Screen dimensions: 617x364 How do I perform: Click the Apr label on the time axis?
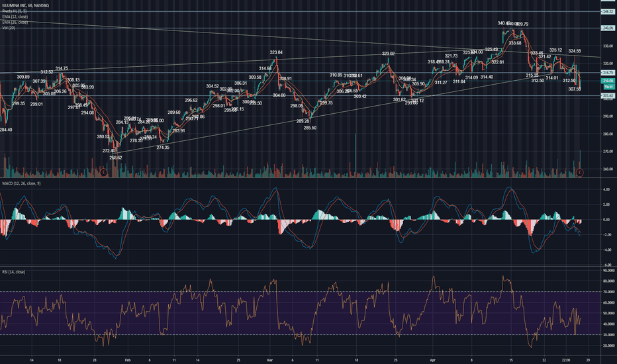(432, 360)
